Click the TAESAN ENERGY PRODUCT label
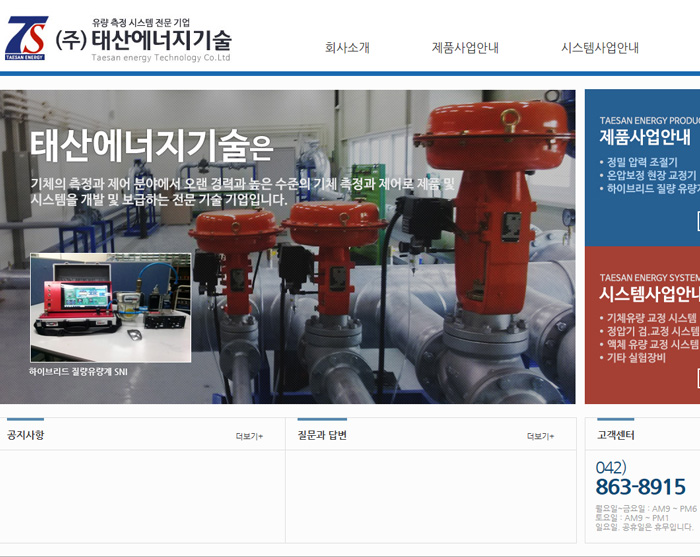This screenshot has width=700, height=557. [650, 121]
